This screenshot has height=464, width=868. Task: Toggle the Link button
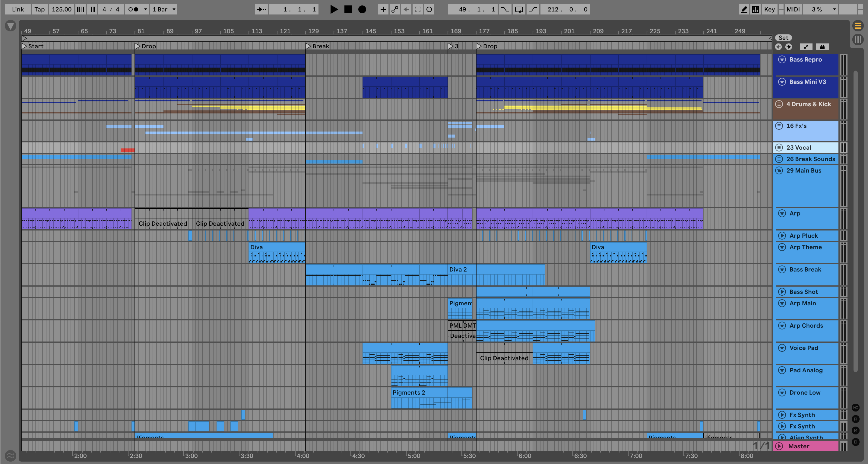pos(18,9)
